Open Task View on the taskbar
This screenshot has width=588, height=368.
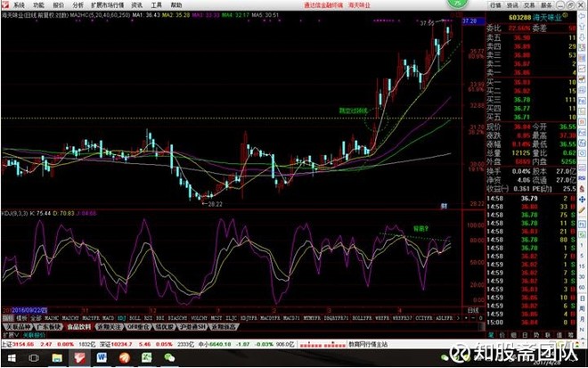click(34, 358)
